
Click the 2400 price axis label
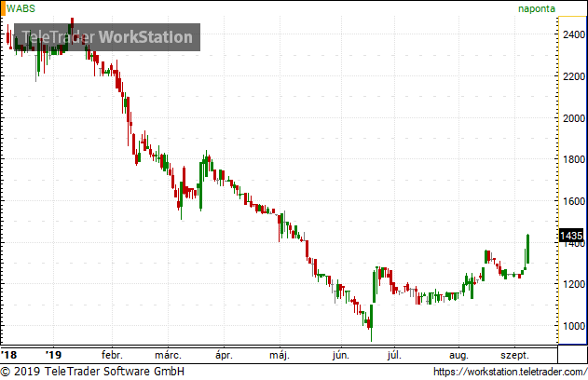(x=573, y=34)
